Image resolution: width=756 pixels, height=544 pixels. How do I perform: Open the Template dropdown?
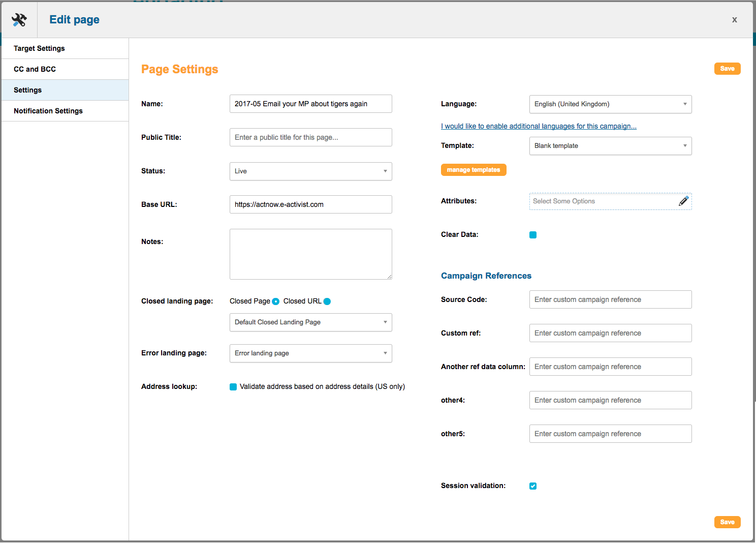[x=610, y=146]
